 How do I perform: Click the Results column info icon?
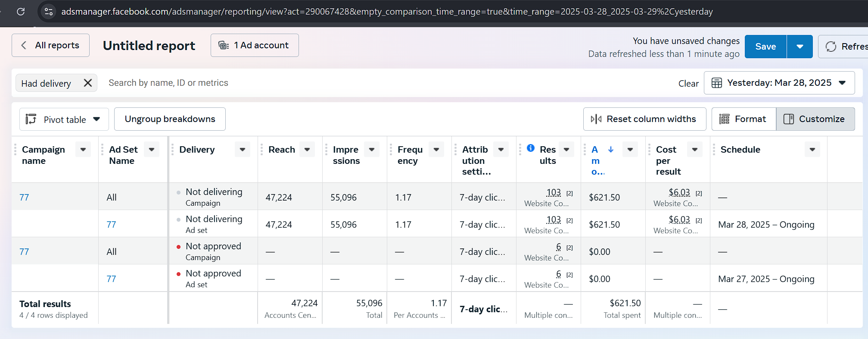[531, 148]
